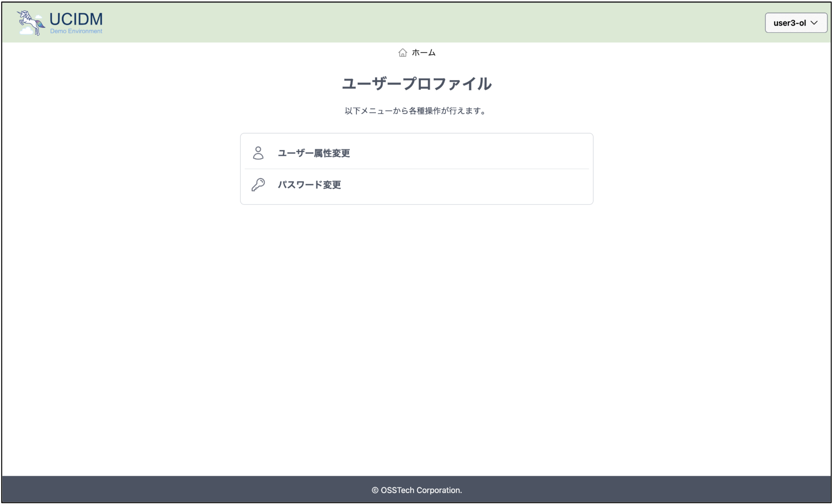Click the key icon for パスワード変更
The width and height of the screenshot is (833, 504).
click(258, 185)
